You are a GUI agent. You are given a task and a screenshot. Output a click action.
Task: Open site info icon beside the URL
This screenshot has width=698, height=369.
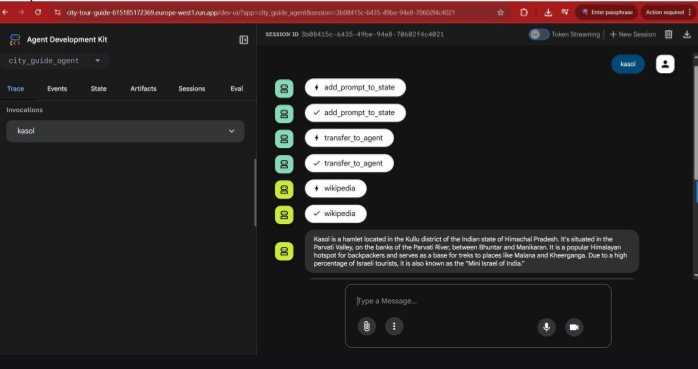(x=57, y=12)
